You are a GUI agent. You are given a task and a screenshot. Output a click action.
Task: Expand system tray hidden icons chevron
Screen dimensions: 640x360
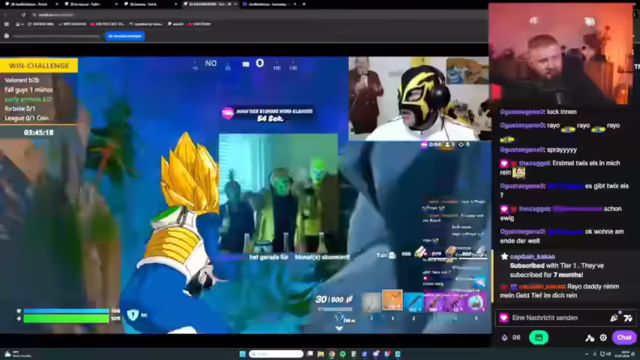tap(587, 354)
